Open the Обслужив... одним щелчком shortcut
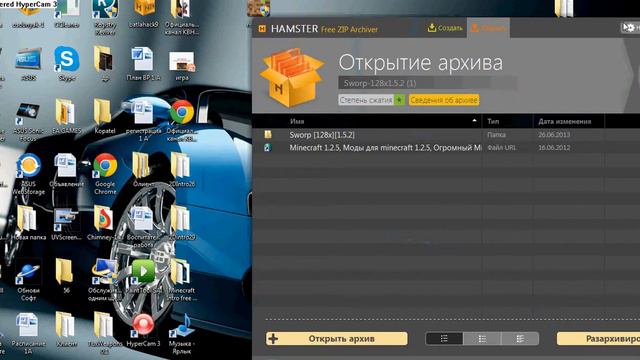The width and height of the screenshot is (640, 360). (104, 280)
